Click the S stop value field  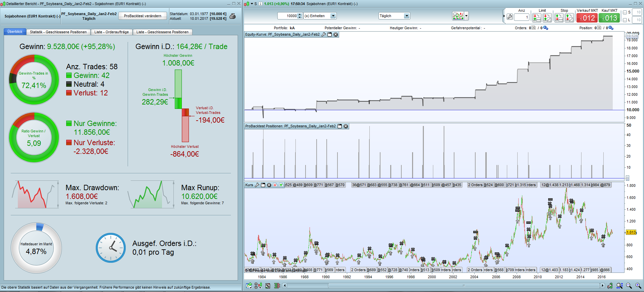click(637, 12)
